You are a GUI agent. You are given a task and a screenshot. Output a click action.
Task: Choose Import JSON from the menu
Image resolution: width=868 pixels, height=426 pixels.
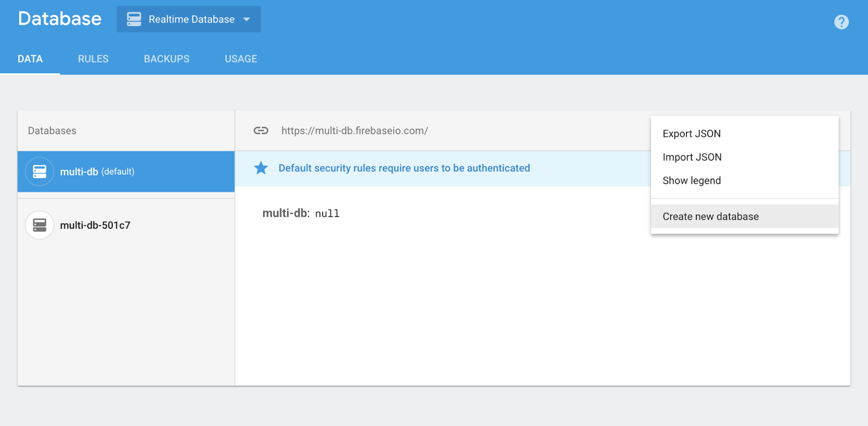tap(745, 157)
